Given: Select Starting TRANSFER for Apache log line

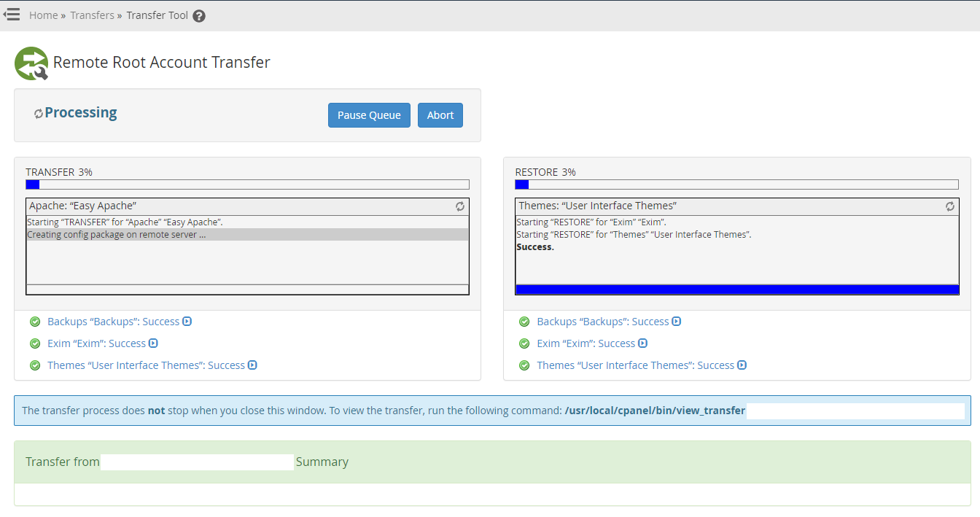Looking at the screenshot, I should pyautogui.click(x=125, y=222).
